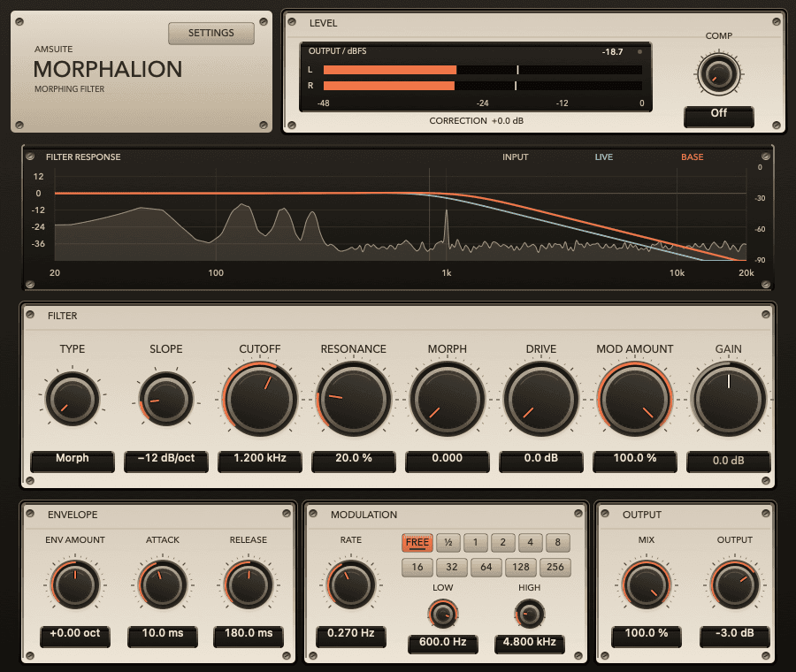Click the filter TYPE knob
This screenshot has height=672, width=796.
click(x=73, y=399)
